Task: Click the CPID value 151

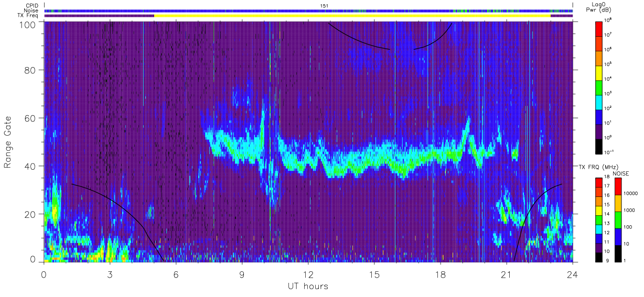Action: pos(325,5)
